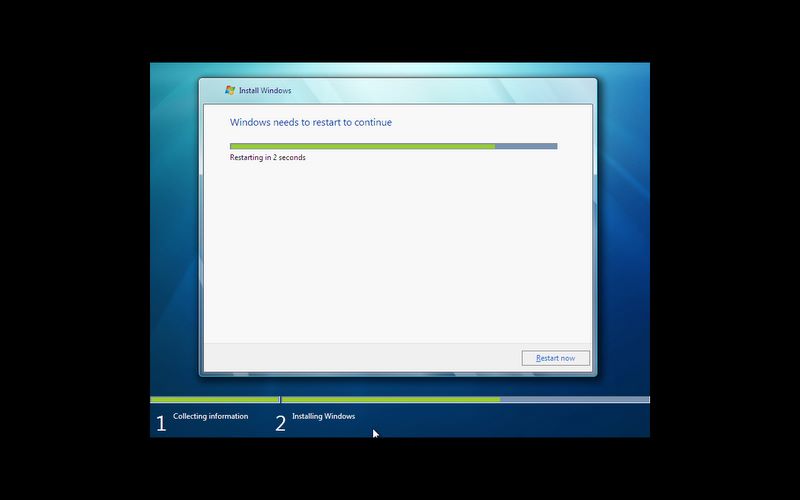The height and width of the screenshot is (500, 800).
Task: Select the 'Windows needs to restart to continue' heading
Action: tap(311, 122)
